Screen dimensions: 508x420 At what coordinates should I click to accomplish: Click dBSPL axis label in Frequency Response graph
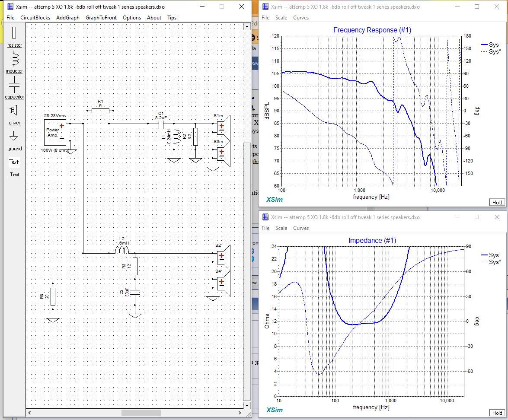pyautogui.click(x=267, y=111)
